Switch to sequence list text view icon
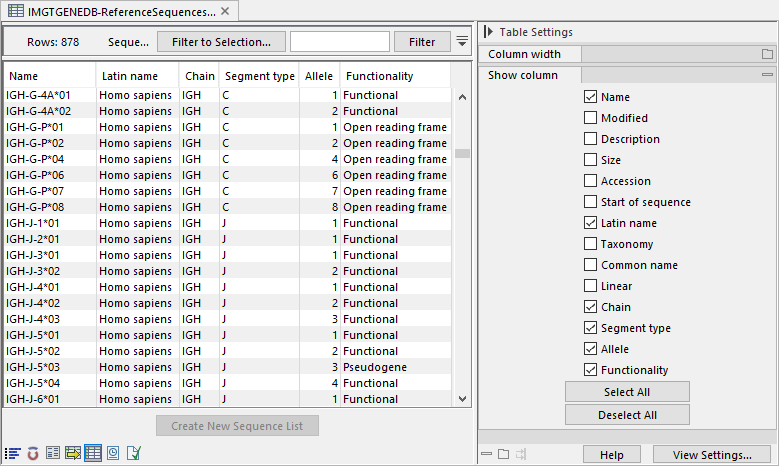 pos(12,453)
